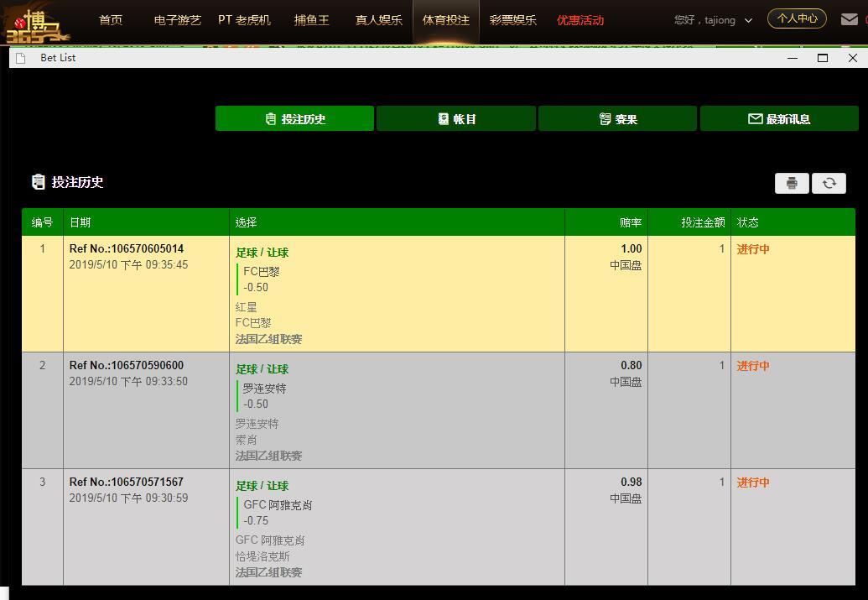Viewport: 868px width, 600px height.
Task: Click the 投注历史 section heading icon
Action: [x=39, y=182]
